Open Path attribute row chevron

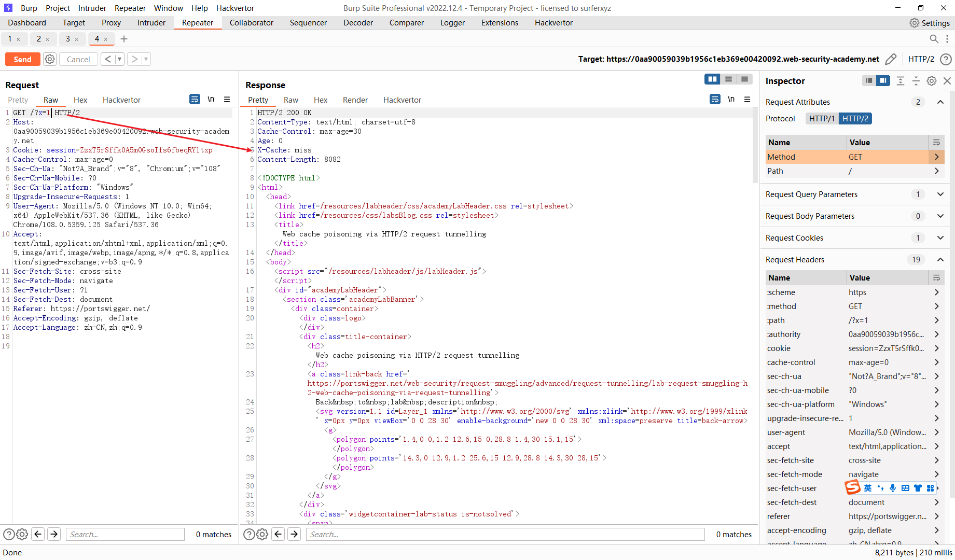tap(936, 171)
